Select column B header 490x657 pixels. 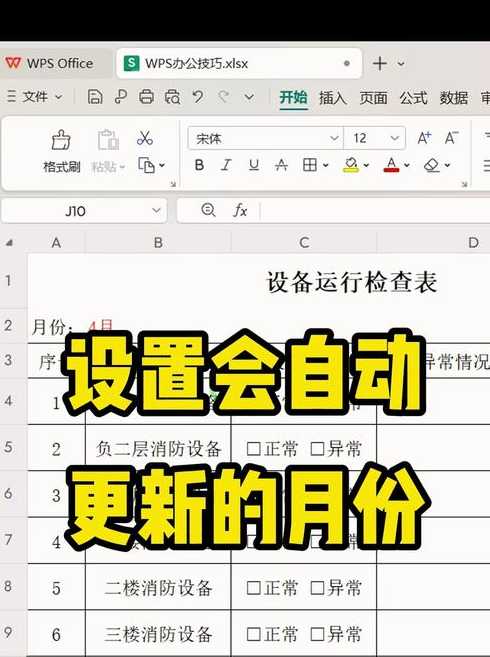pyautogui.click(x=158, y=243)
